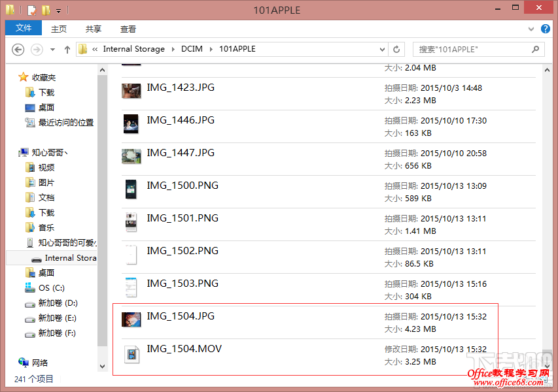
Task: Click the quick access New Folder icon
Action: click(46, 10)
